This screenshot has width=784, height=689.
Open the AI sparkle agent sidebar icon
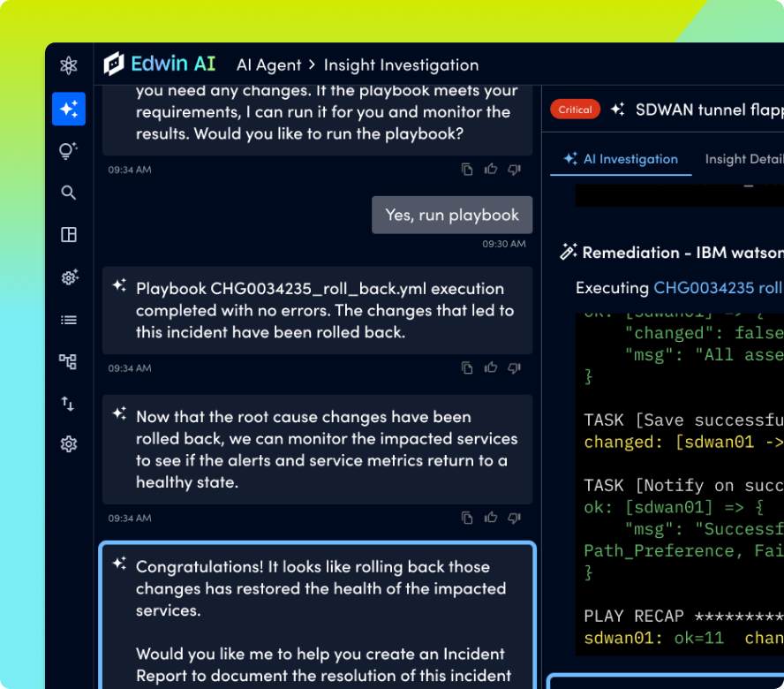[x=69, y=109]
